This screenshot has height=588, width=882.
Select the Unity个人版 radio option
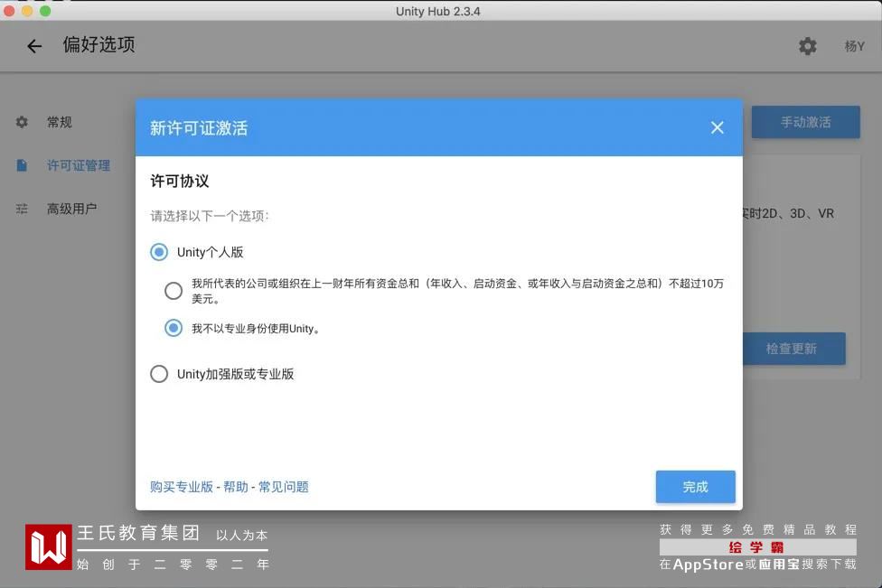pyautogui.click(x=159, y=252)
